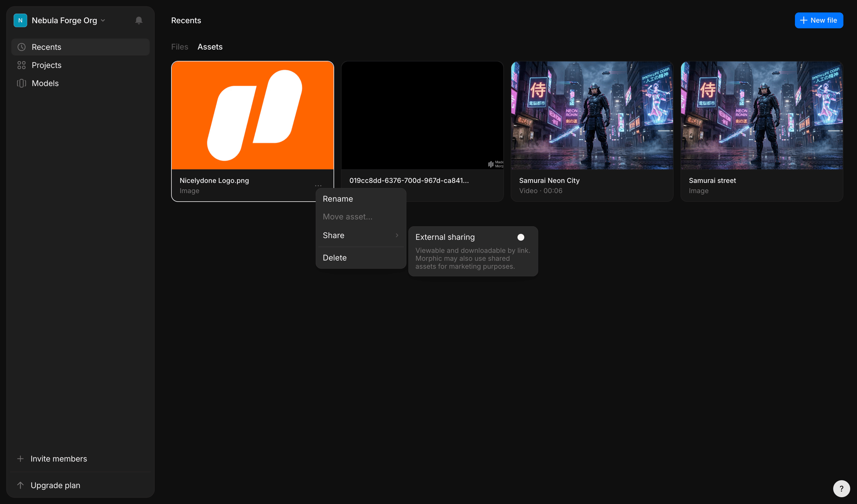Open Recents in the sidebar
Image resolution: width=857 pixels, height=504 pixels.
point(80,47)
